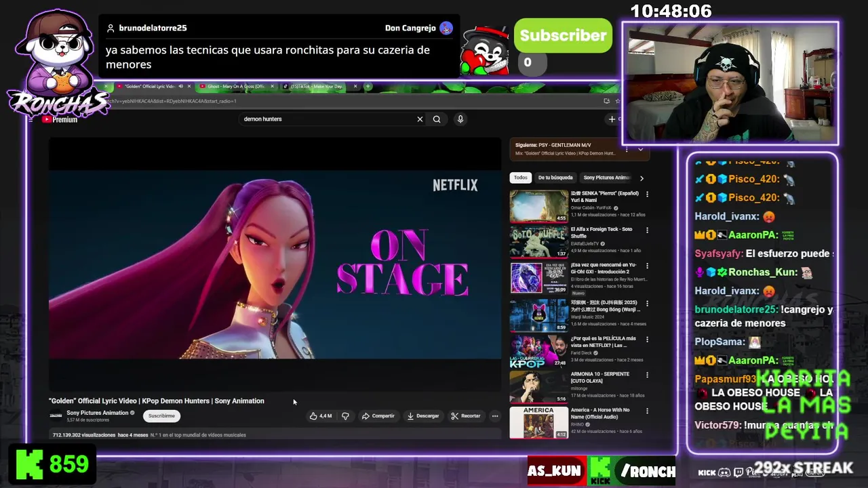Select the 'Sony Pictures Animation' filter chip
The height and width of the screenshot is (488, 868).
click(607, 178)
